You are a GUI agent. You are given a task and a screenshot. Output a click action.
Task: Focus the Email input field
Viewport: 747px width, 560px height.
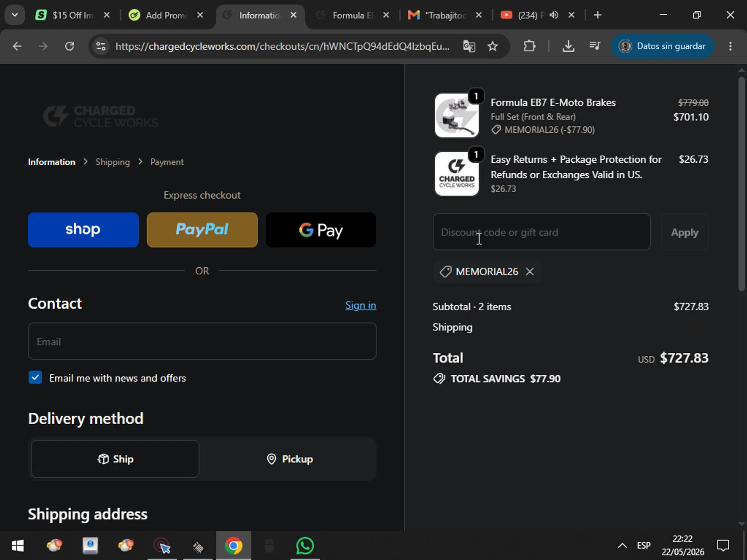tap(202, 341)
